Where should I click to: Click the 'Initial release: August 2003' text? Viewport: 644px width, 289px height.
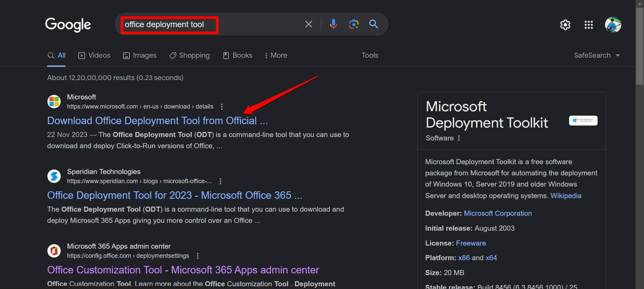coord(470,228)
